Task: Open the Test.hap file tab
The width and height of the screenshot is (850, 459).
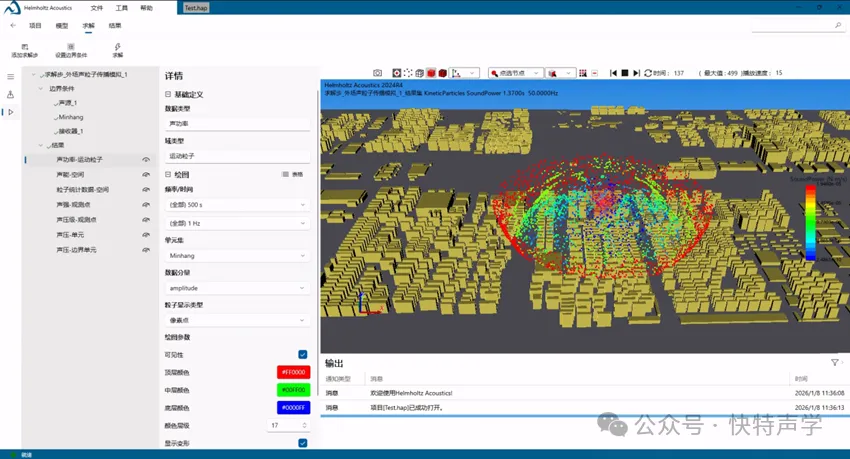Action: click(x=196, y=8)
